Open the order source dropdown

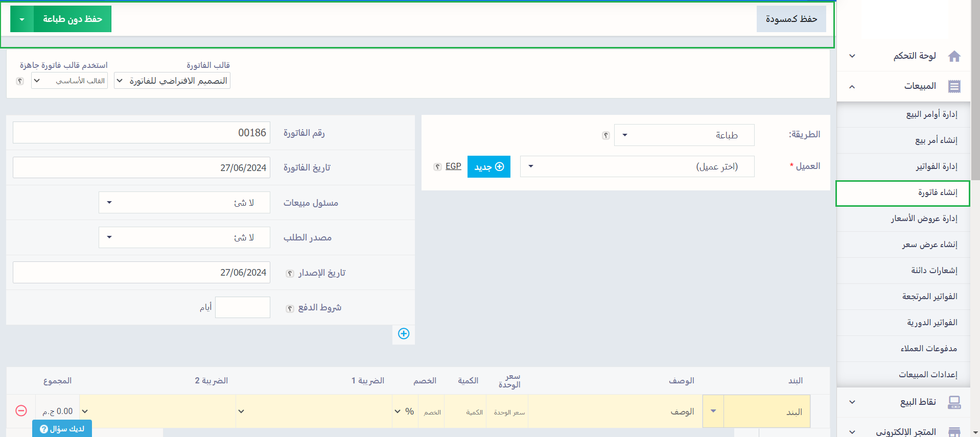(184, 237)
